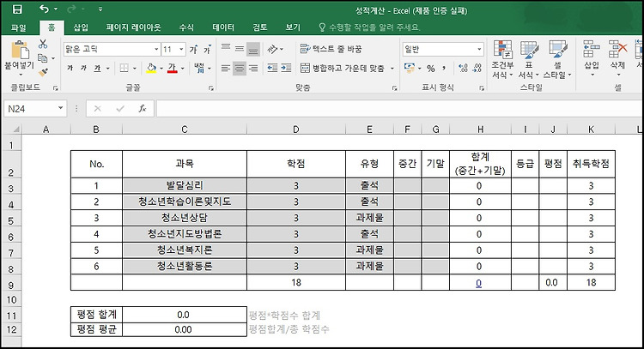Open font group dialog launcher
Viewport: 644px width, 349px height.
pyautogui.click(x=211, y=87)
